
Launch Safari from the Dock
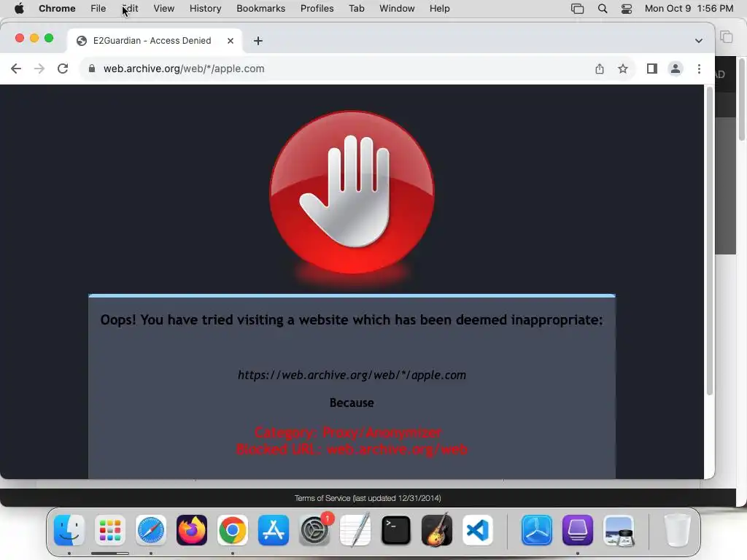pyautogui.click(x=151, y=530)
